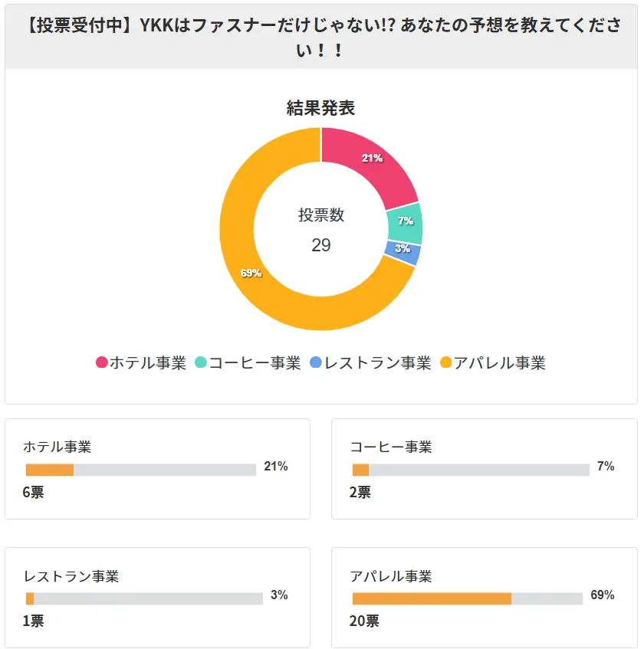644x649 pixels.
Task: Toggle the コーヒー事業 legend label
Action: tap(255, 362)
